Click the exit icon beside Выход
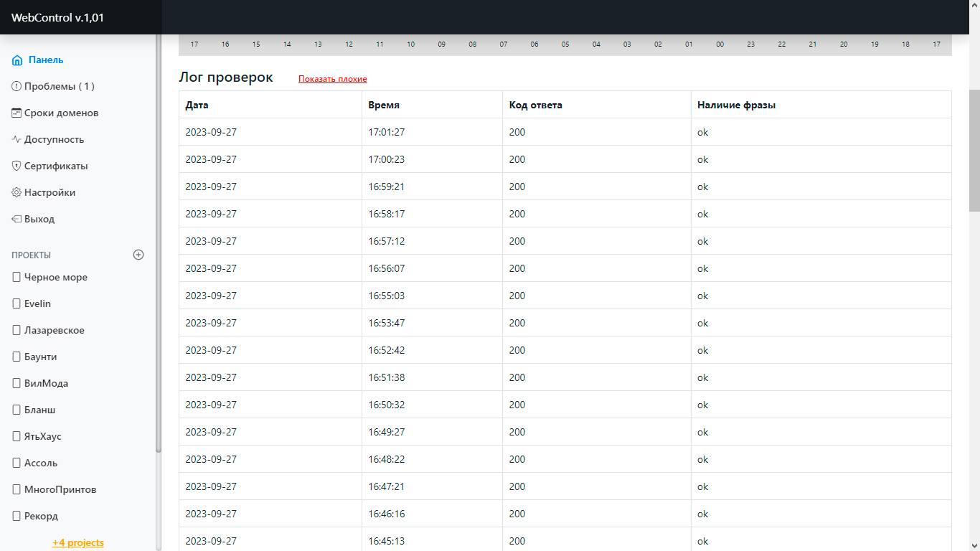 click(17, 220)
